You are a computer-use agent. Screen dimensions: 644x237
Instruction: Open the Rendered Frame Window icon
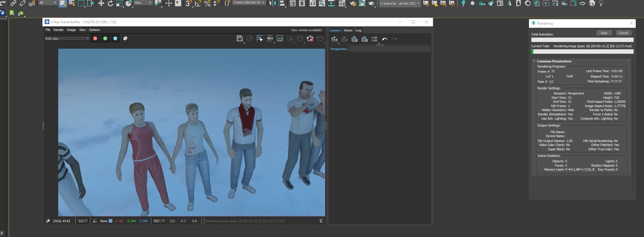pos(362,3)
